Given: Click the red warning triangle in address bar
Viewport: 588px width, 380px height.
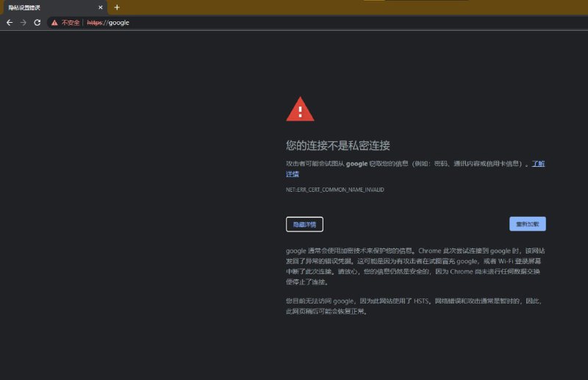Looking at the screenshot, I should (54, 23).
